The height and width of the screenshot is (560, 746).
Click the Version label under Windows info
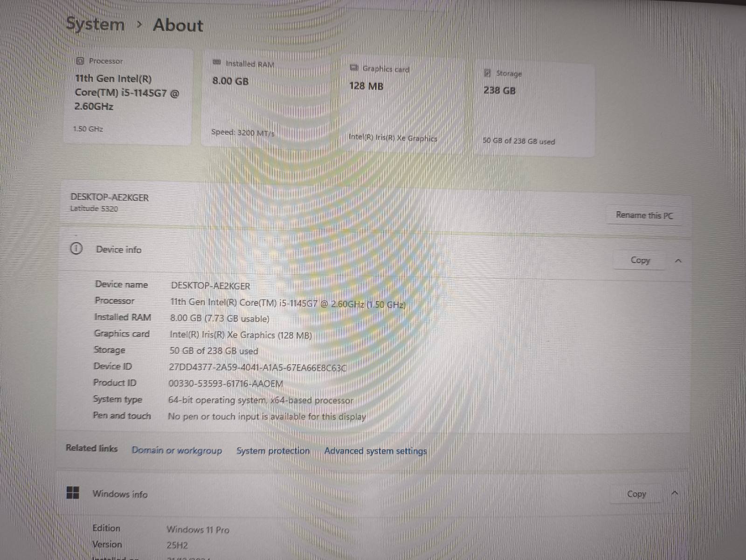point(107,544)
